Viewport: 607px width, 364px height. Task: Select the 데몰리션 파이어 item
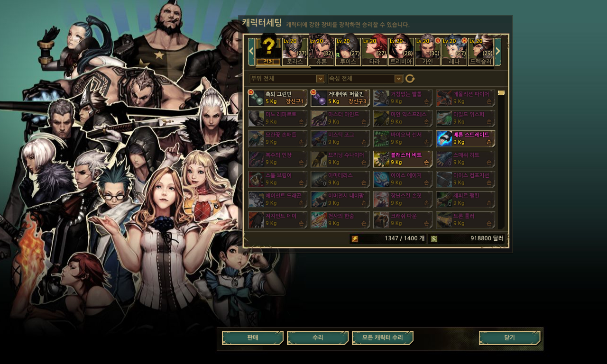pyautogui.click(x=466, y=98)
